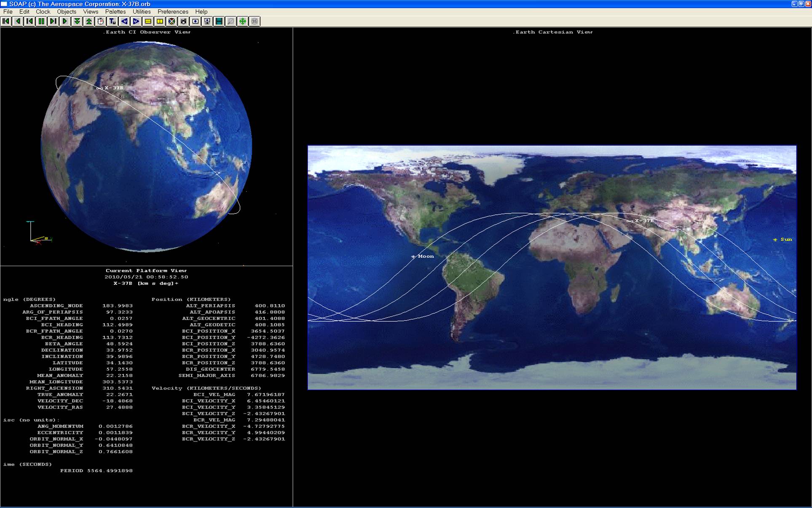
Task: Click the SOAP application icon in the title bar
Action: tap(4, 4)
